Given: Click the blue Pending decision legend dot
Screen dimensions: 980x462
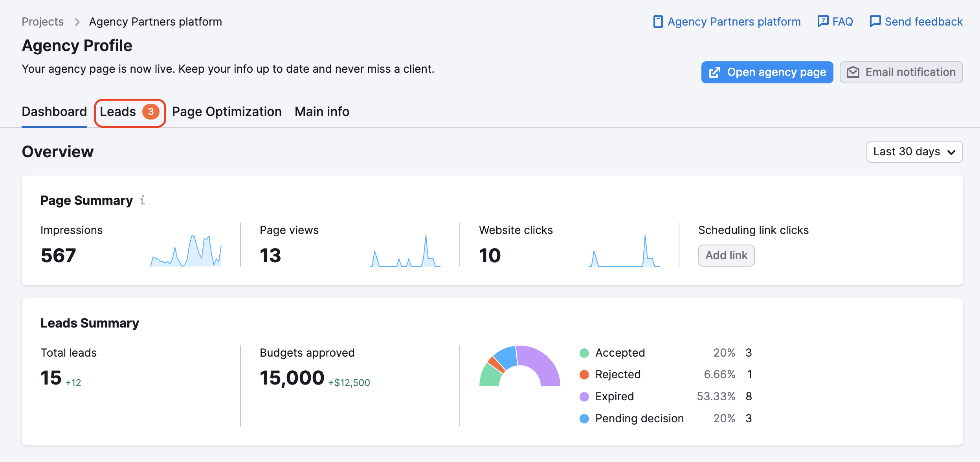Looking at the screenshot, I should 584,419.
